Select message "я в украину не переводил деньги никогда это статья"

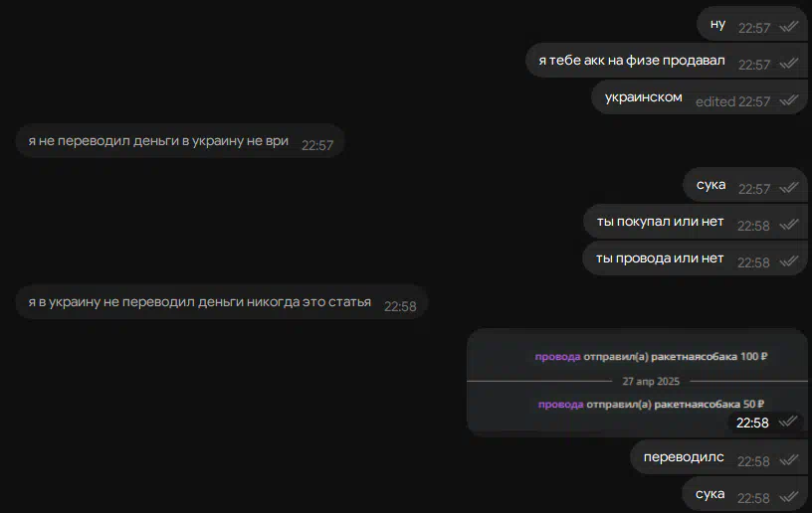pos(221,302)
